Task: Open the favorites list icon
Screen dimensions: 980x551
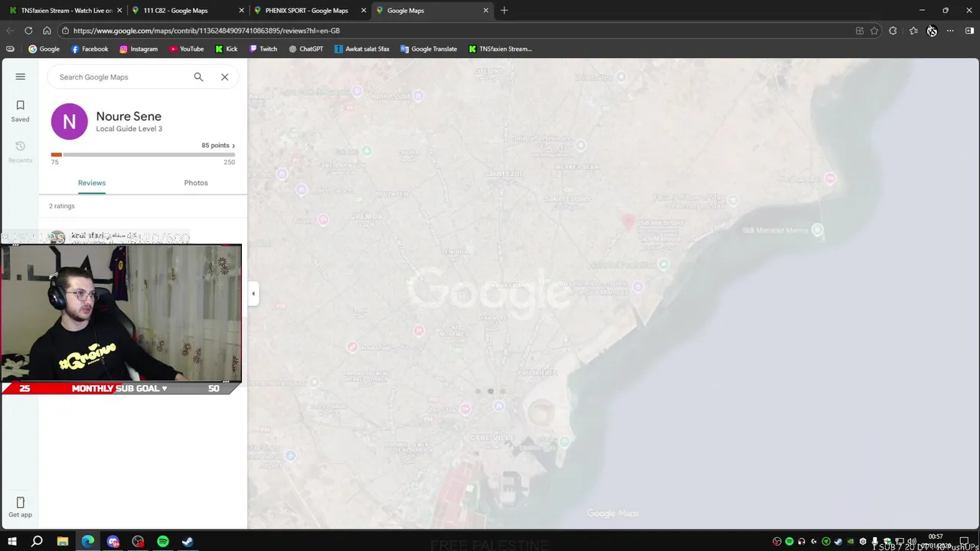Action: [913, 31]
